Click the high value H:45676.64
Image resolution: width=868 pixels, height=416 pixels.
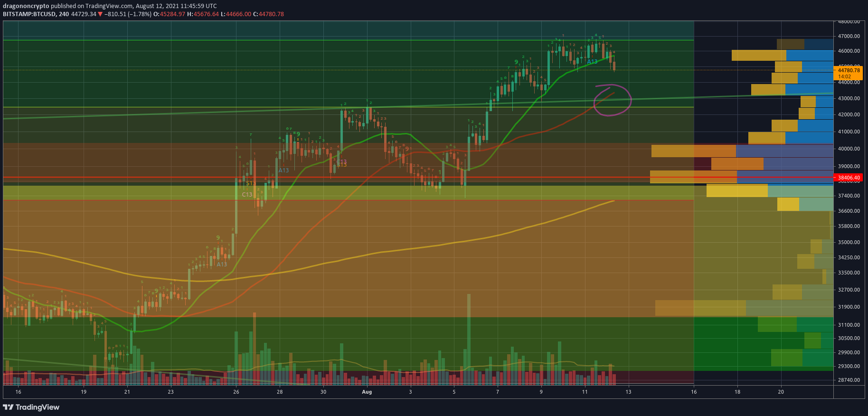pos(203,14)
